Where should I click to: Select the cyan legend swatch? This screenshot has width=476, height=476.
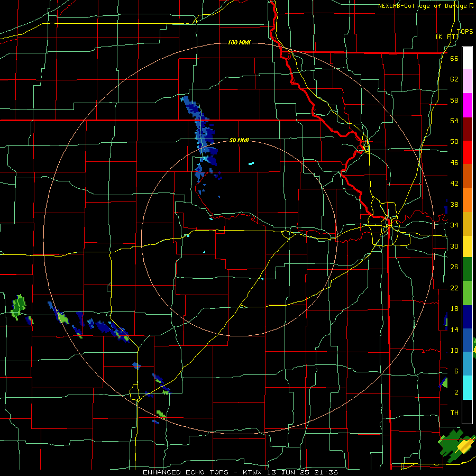click(467, 388)
